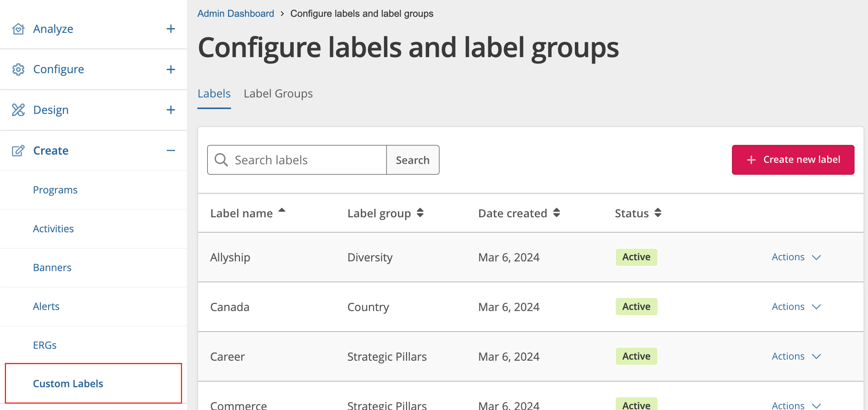The height and width of the screenshot is (410, 868).
Task: Open Alerts in sidebar
Action: [46, 307]
